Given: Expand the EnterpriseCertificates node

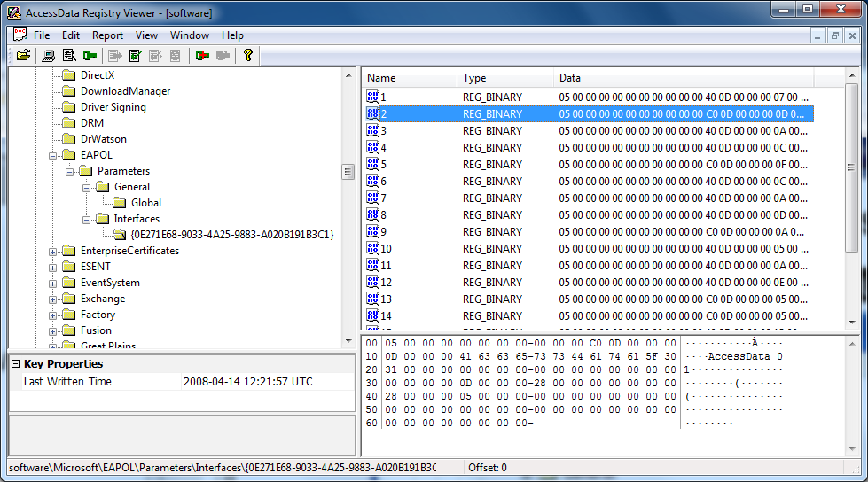Looking at the screenshot, I should [x=52, y=252].
